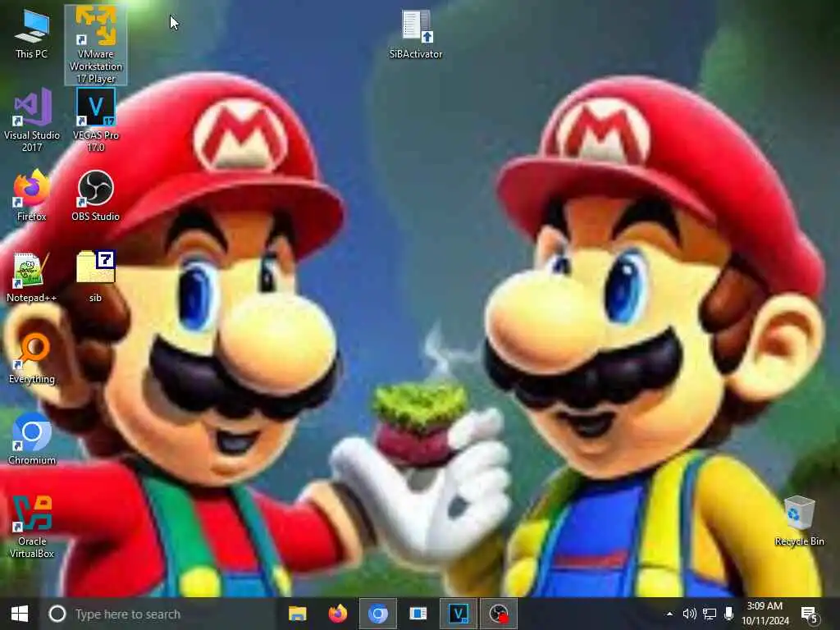Select the This PC desktop icon

32,33
